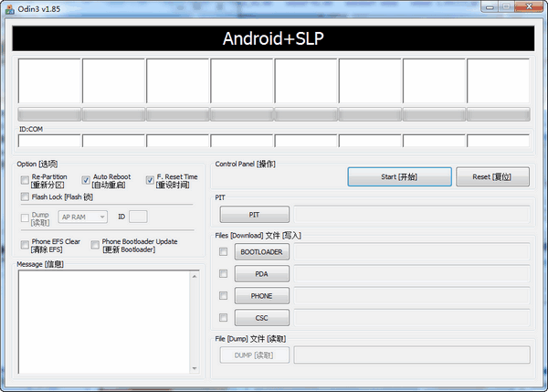Click the CSC file button
This screenshot has height=392, width=548.
point(260,317)
